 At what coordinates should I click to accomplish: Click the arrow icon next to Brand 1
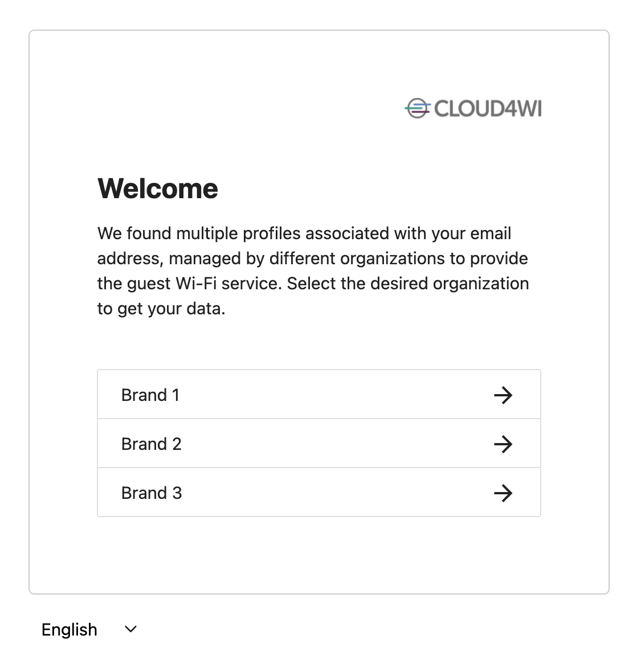point(503,395)
